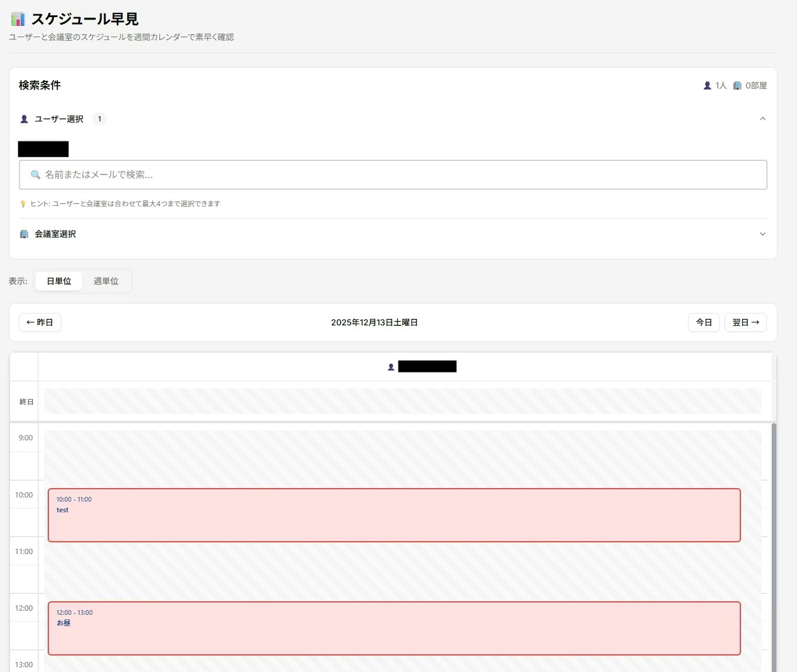Click the user icon beside ユーザー選択 heading

[x=24, y=118]
